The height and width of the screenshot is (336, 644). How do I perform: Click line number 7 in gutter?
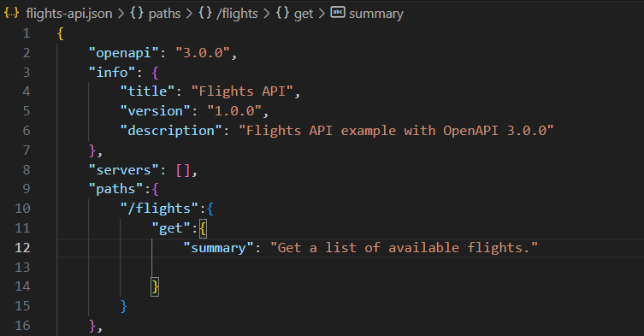[27, 150]
